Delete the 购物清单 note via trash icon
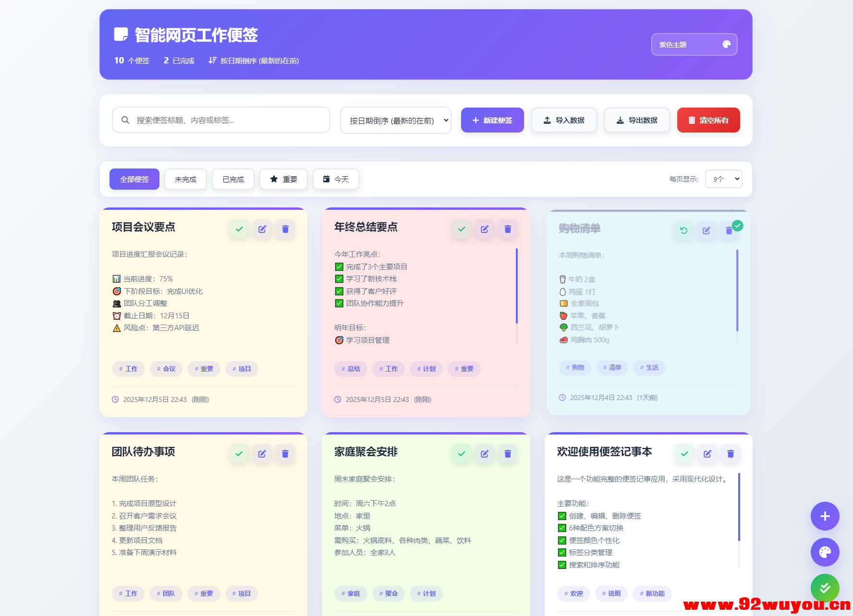Viewport: 853px width, 616px height. (729, 230)
